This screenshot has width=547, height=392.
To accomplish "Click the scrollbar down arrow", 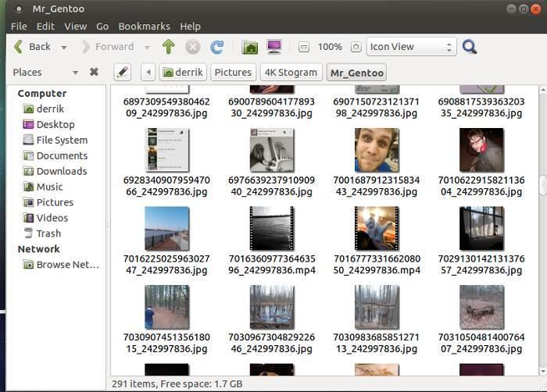I will pyautogui.click(x=543, y=372).
